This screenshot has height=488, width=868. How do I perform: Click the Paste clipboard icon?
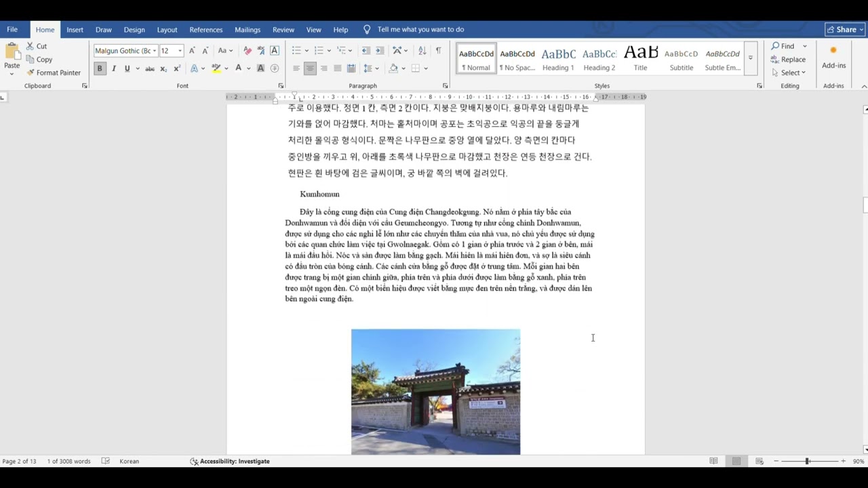(12, 52)
